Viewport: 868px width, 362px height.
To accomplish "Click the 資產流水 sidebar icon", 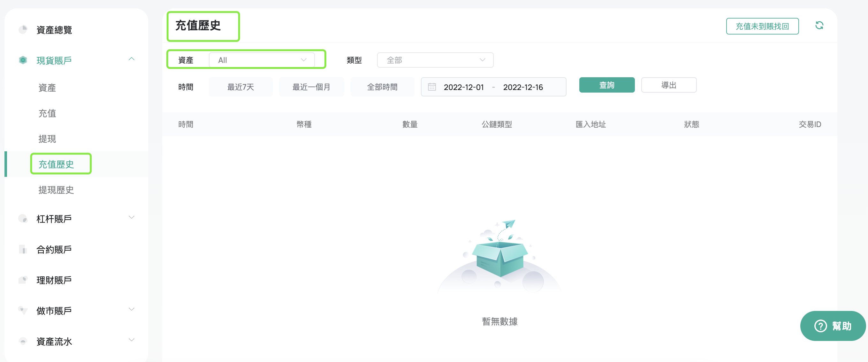I will pyautogui.click(x=23, y=341).
